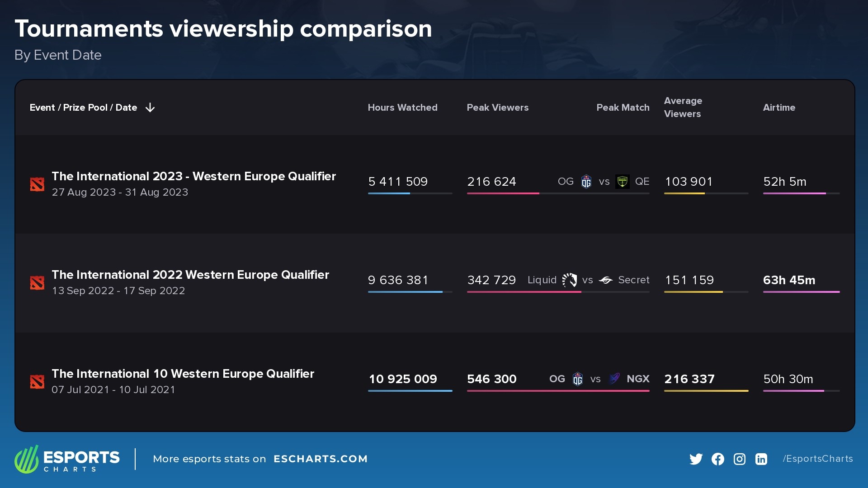Toggle the sort arrow on Event / Prize Pool / Date
This screenshot has height=488, width=868.
pyautogui.click(x=150, y=108)
